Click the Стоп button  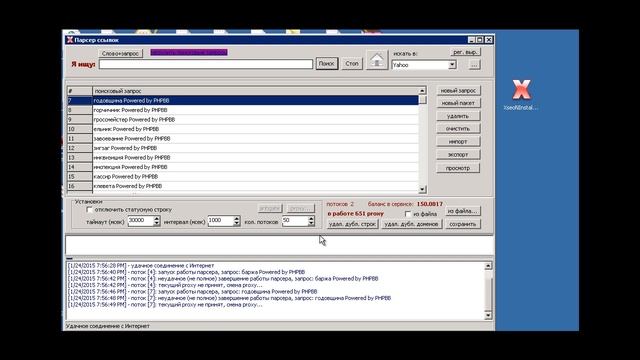[x=352, y=64]
